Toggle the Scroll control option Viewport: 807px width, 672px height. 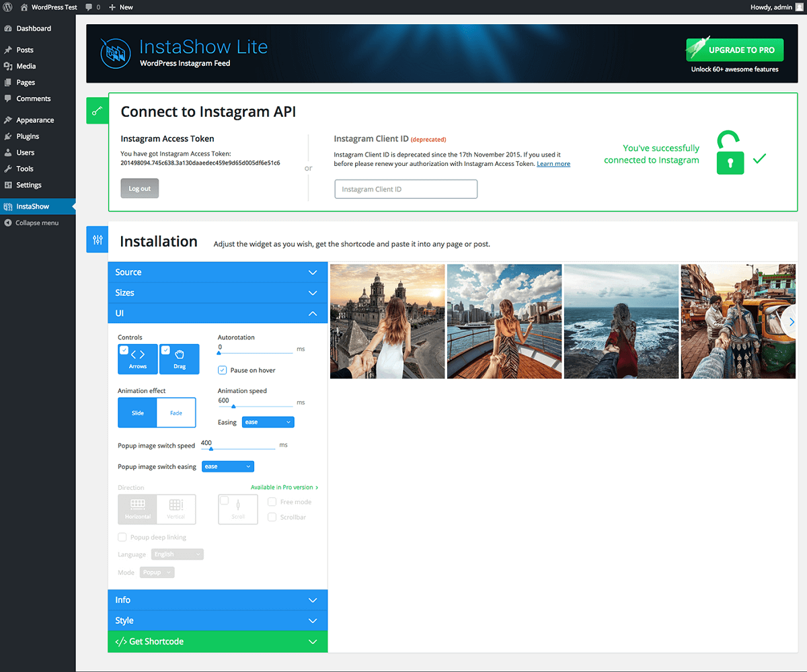pos(238,509)
